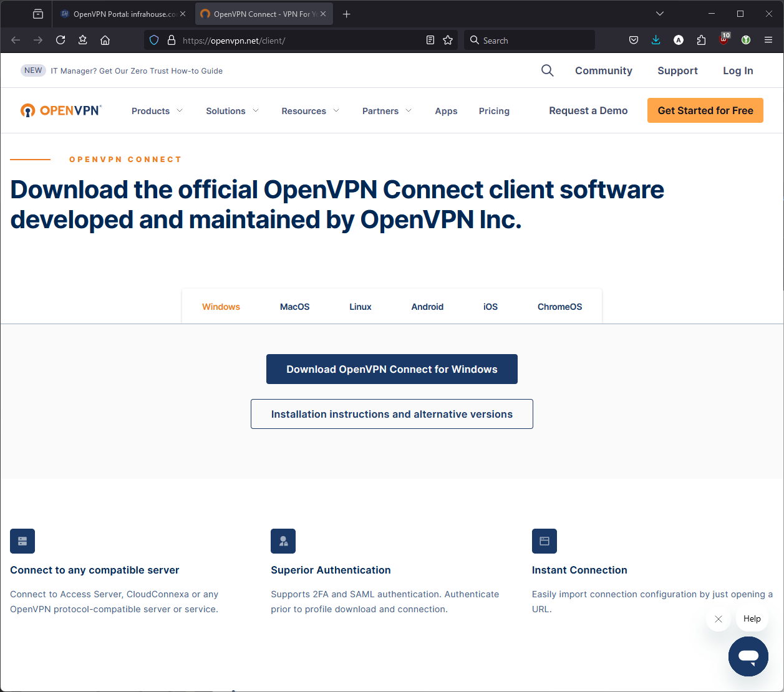Expand the Products menu

(157, 111)
